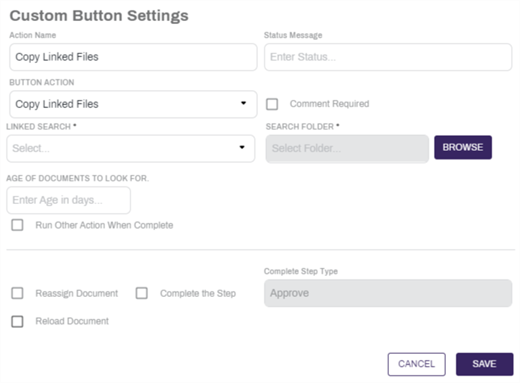This screenshot has width=520, height=383.
Task: Click the Status Message label
Action: [x=293, y=35]
